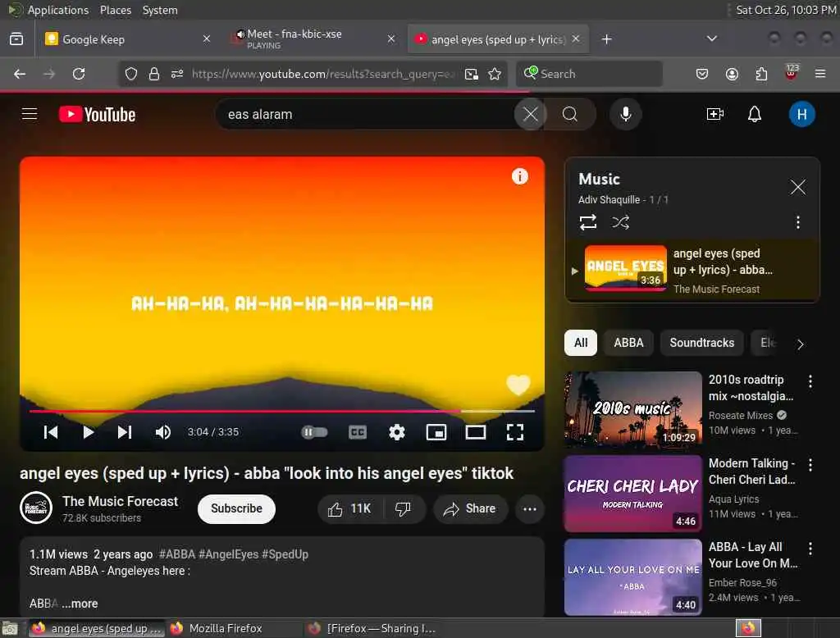840x638 pixels.
Task: Toggle shuffle playlist in Music panel
Action: click(620, 221)
